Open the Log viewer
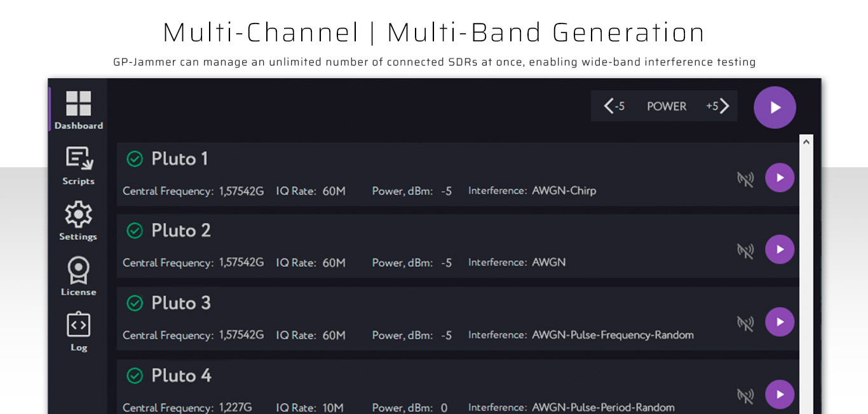This screenshot has width=868, height=414. pos(78,331)
